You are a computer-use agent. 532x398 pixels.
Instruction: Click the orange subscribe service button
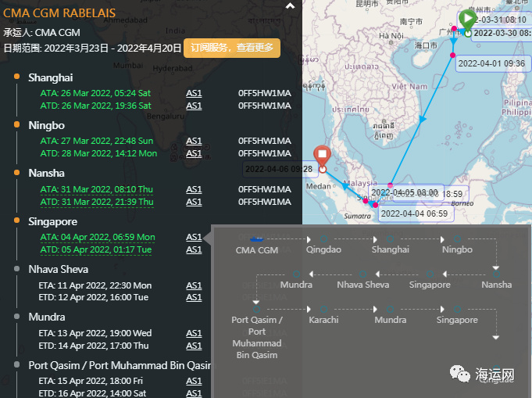232,48
